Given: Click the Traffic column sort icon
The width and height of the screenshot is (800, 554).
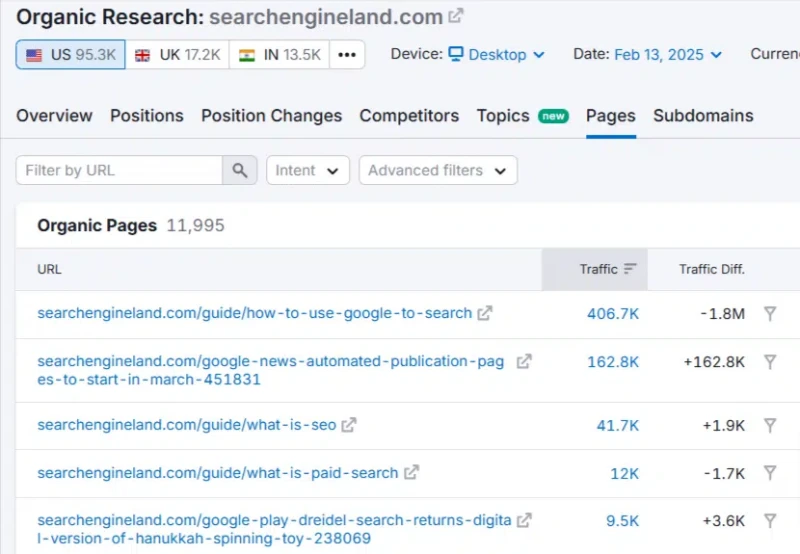Looking at the screenshot, I should click(x=630, y=269).
